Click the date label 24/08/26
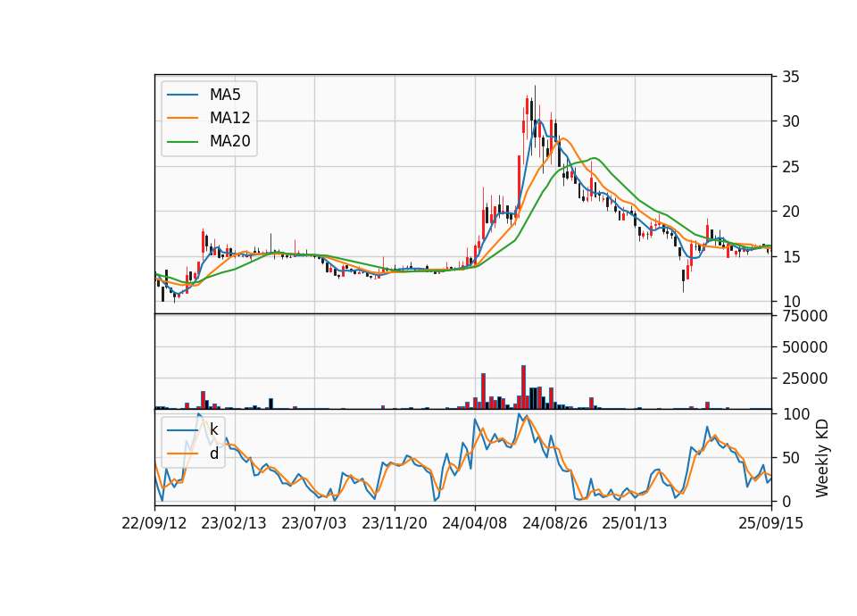The image size is (857, 616). click(554, 524)
